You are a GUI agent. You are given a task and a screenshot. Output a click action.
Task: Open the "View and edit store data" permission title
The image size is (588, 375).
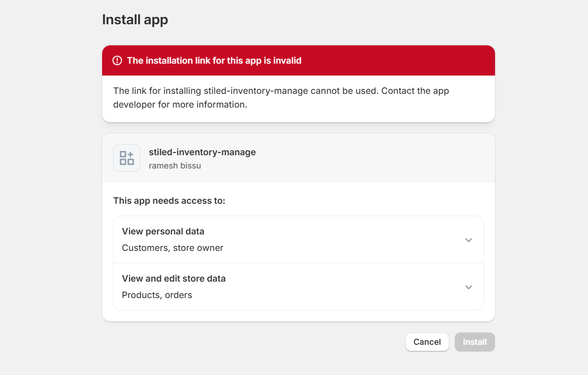(x=174, y=278)
